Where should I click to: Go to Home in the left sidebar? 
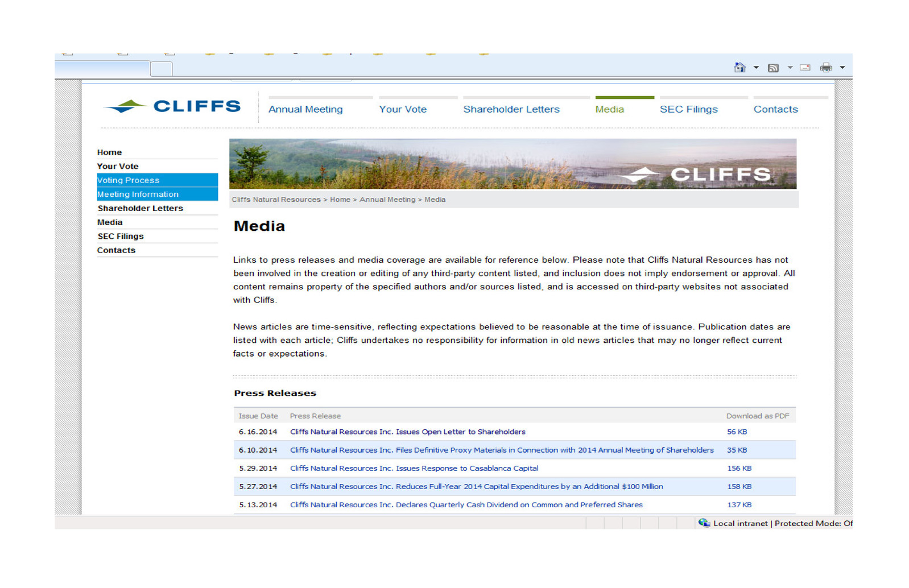click(x=109, y=152)
